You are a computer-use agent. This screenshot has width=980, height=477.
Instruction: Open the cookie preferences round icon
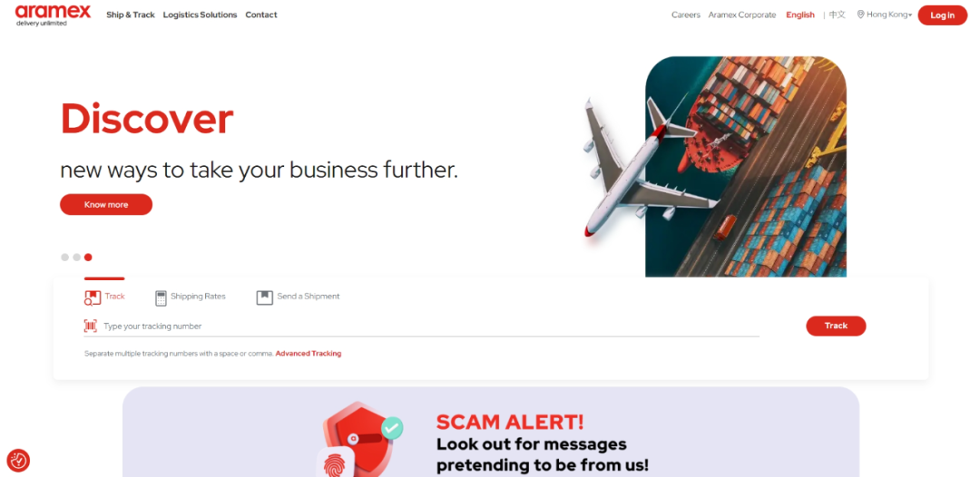pos(18,460)
